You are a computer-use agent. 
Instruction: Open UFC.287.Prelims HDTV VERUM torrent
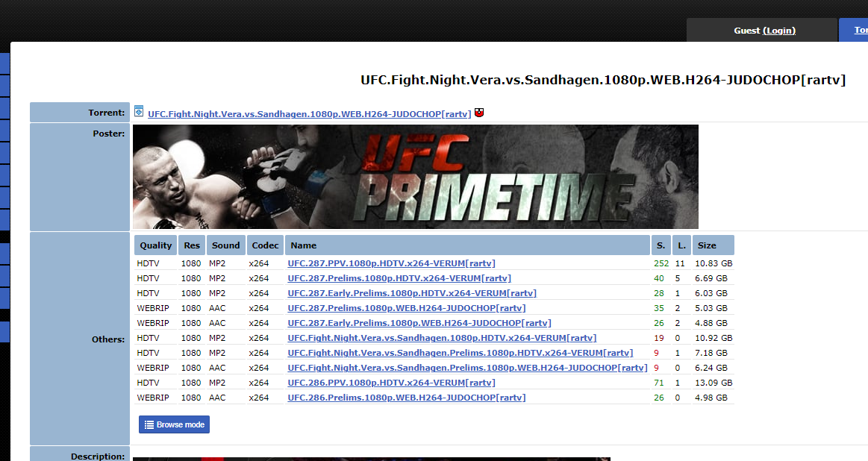[x=399, y=278]
